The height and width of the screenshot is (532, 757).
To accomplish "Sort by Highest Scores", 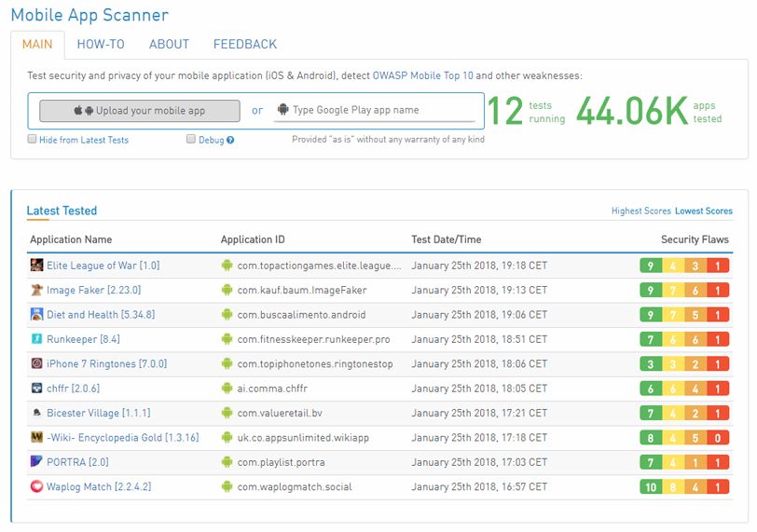I will 640,211.
